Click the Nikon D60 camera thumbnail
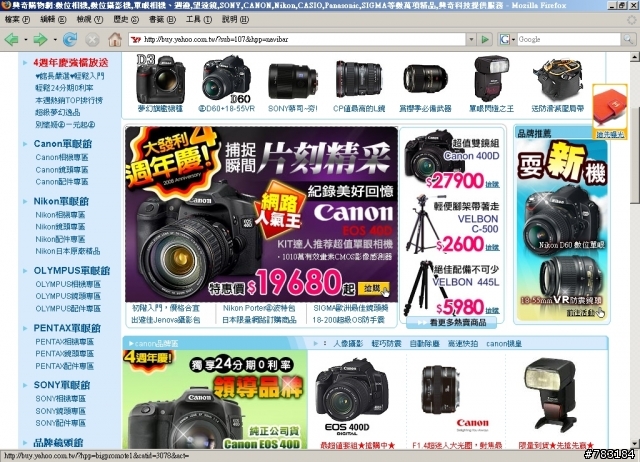Viewport: 640px width, 462px height. [x=227, y=79]
